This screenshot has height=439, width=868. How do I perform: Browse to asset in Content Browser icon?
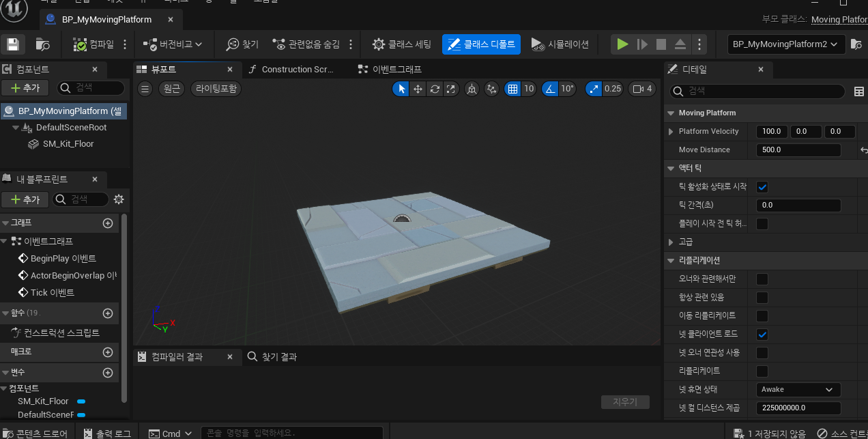pyautogui.click(x=42, y=44)
